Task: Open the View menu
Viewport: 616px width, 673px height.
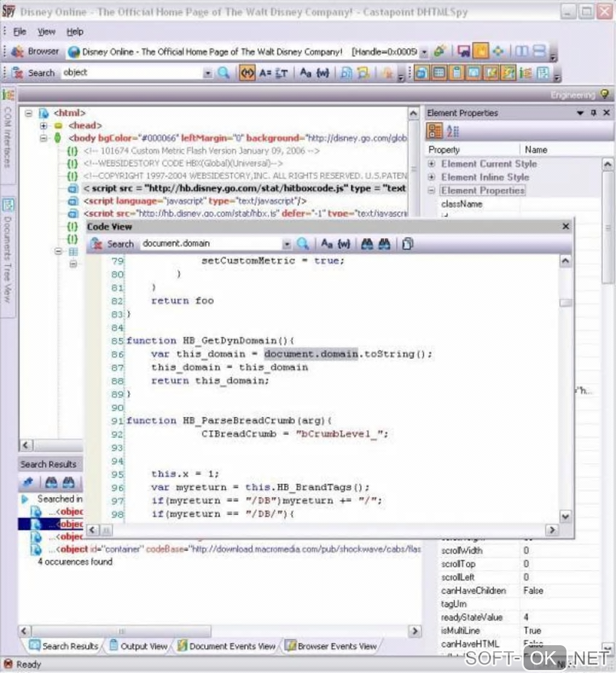Action: click(46, 31)
